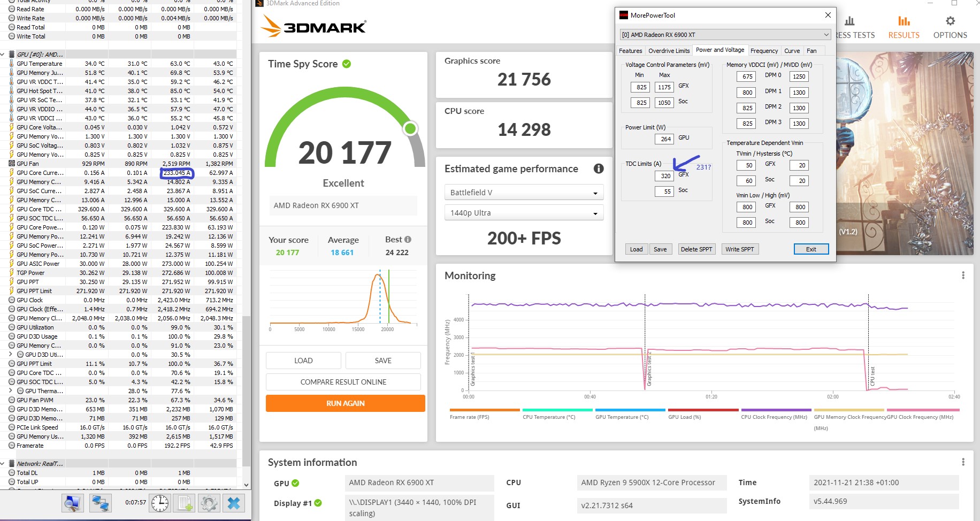980x521 pixels.
Task: Click the 3DMark logo
Action: 313,26
